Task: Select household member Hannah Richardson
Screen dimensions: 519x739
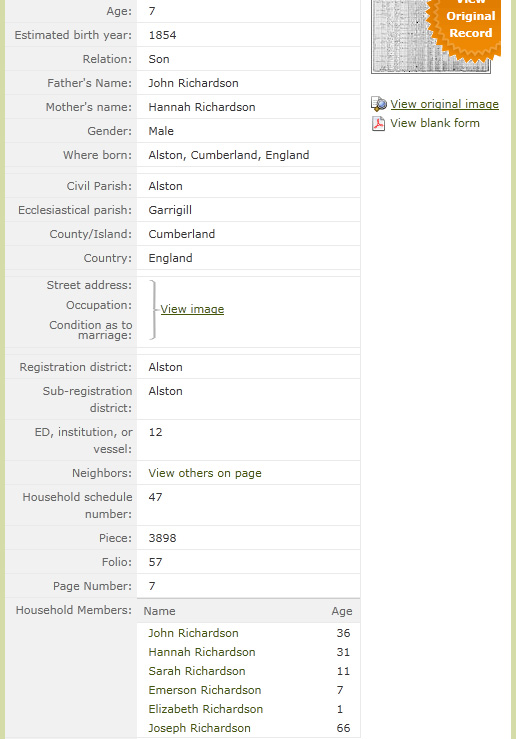Action: pos(202,652)
